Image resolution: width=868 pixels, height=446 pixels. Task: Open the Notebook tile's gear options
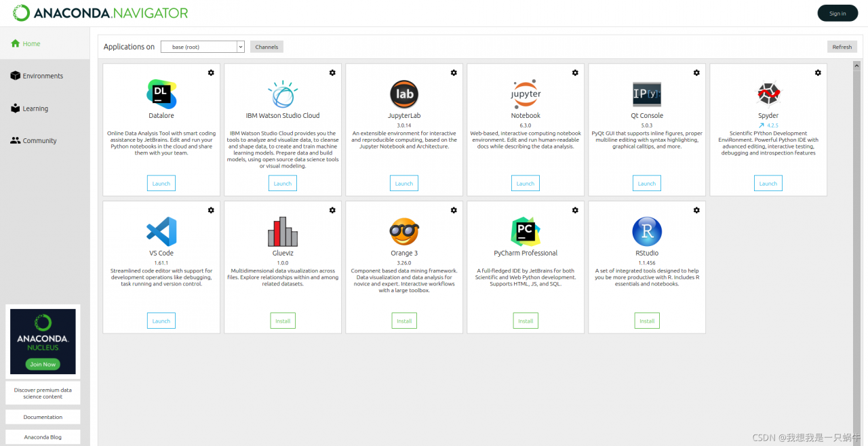(575, 73)
